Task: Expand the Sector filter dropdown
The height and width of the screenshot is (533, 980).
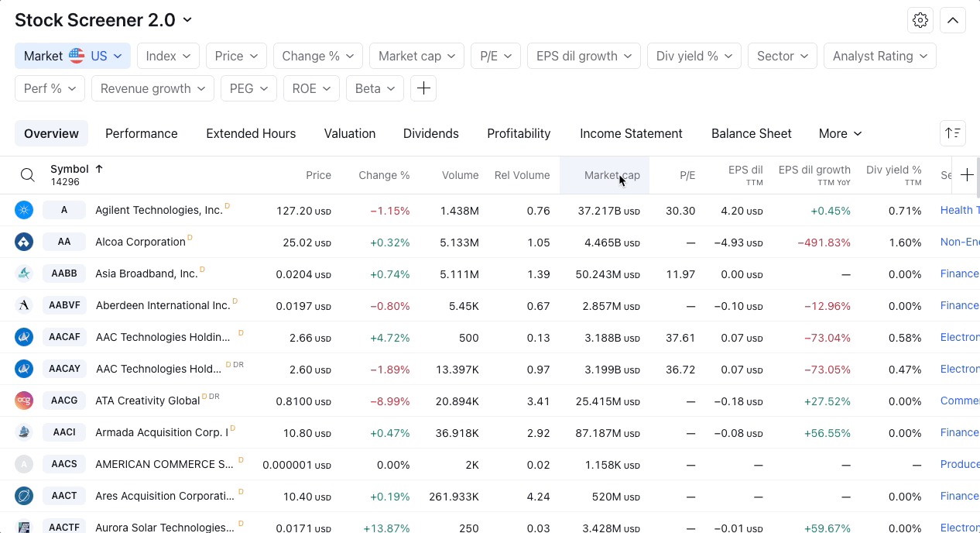Action: [783, 56]
